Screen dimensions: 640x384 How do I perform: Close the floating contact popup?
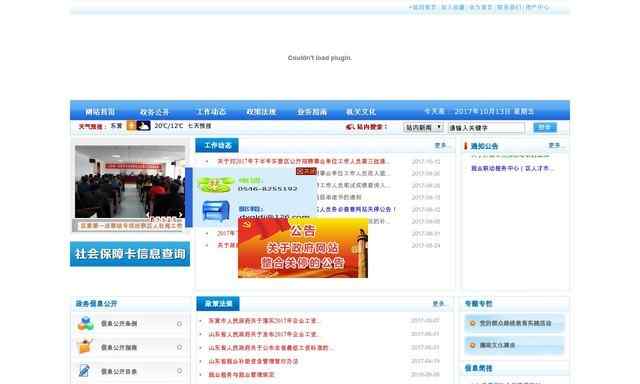[306, 171]
